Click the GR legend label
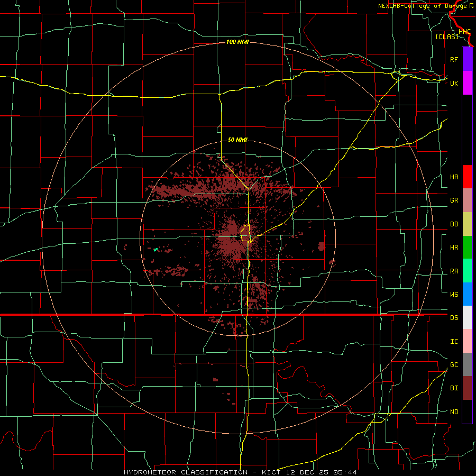 click(x=454, y=200)
